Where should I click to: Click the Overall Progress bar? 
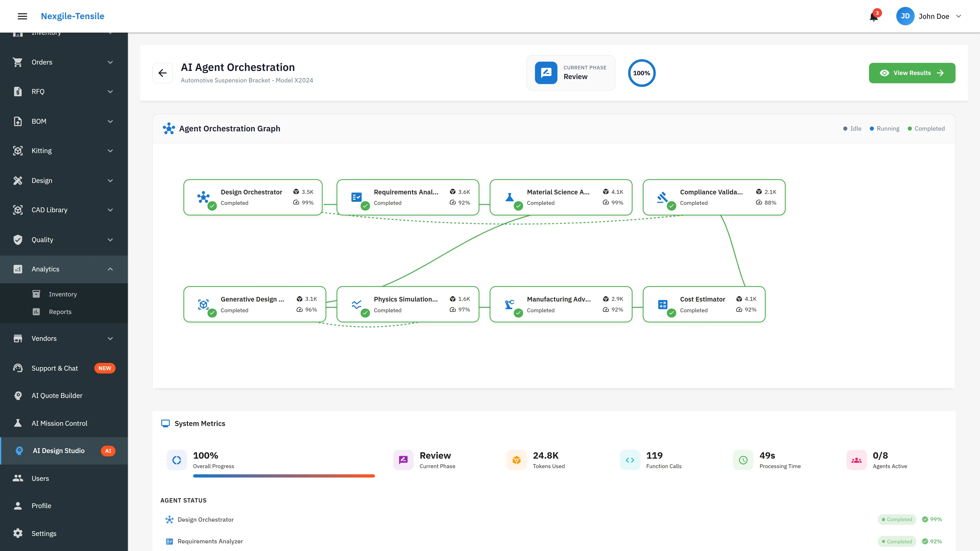[x=284, y=476]
